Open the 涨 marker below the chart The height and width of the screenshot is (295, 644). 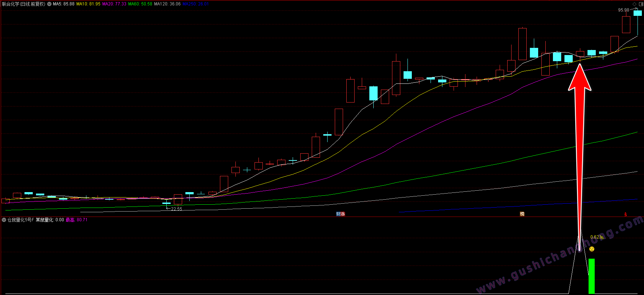click(343, 214)
